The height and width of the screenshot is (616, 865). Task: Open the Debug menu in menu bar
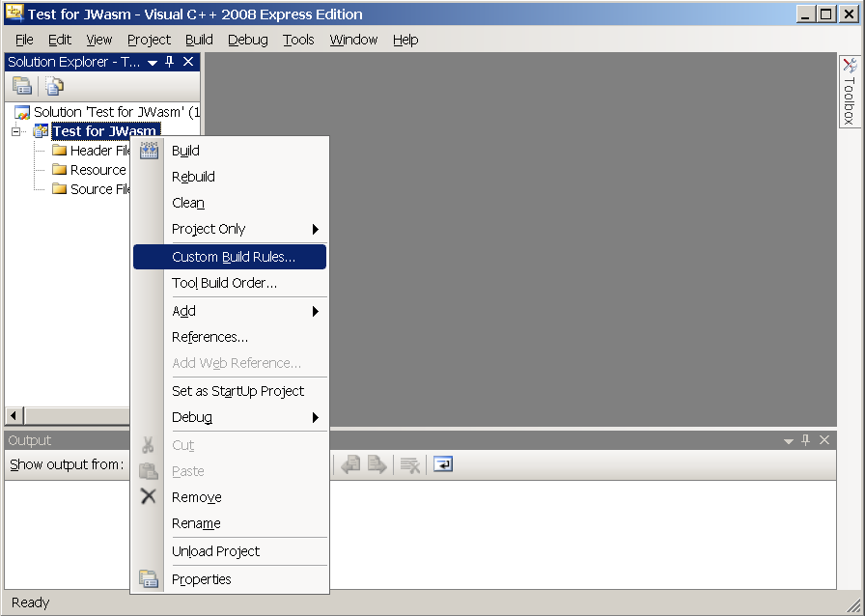[x=248, y=40]
